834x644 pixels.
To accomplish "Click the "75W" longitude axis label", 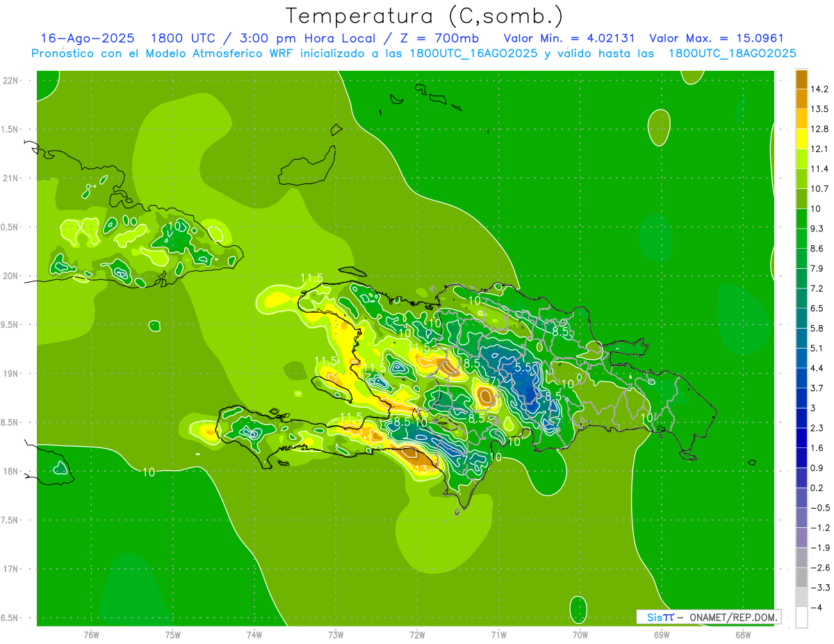I will [172, 634].
